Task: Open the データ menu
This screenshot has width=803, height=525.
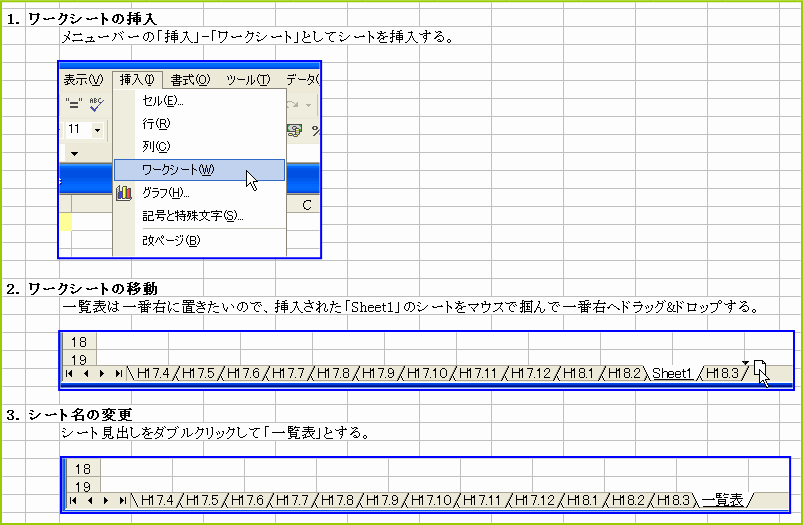Action: (x=302, y=80)
